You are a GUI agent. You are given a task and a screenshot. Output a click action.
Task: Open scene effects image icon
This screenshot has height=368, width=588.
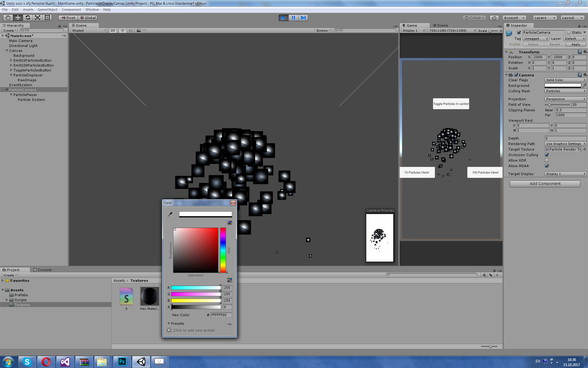coord(139,30)
